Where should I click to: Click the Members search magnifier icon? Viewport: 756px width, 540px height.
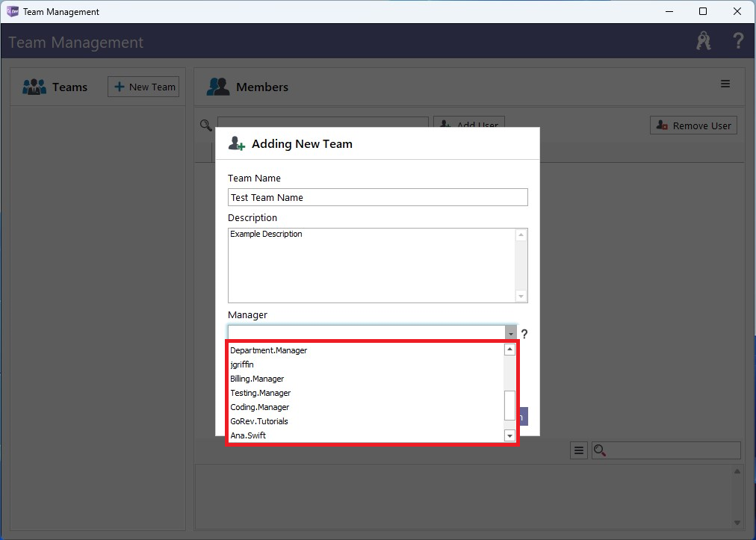(206, 125)
